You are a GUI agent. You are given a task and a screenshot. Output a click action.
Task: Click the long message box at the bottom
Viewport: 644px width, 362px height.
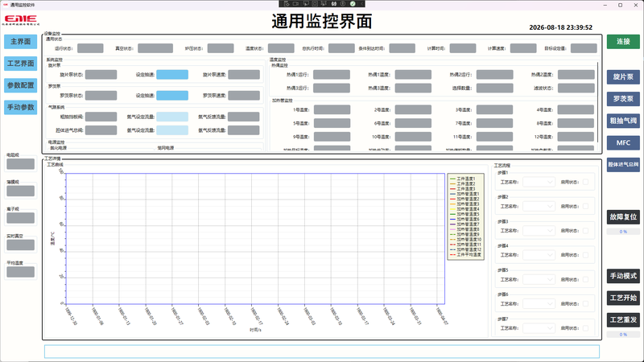coord(321,352)
